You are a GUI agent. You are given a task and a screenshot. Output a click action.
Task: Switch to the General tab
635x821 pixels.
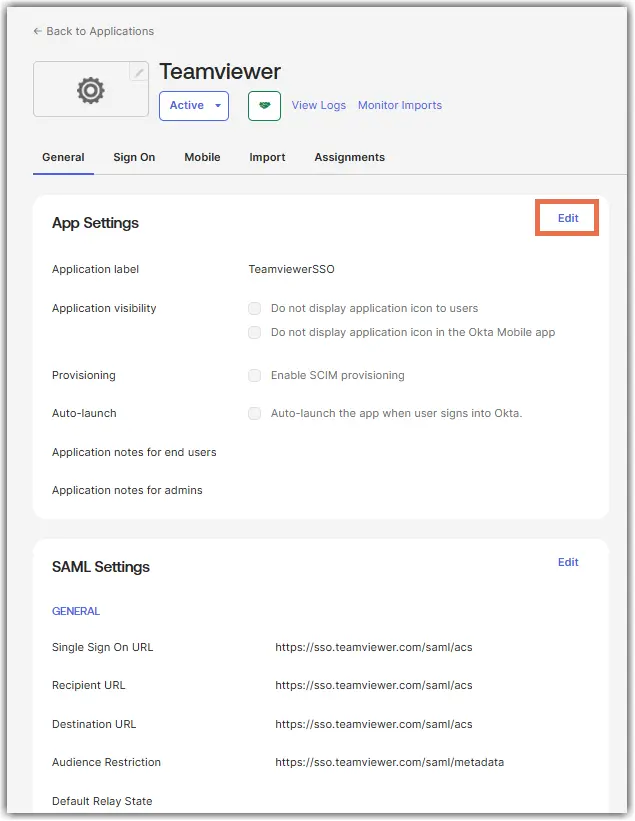point(63,157)
